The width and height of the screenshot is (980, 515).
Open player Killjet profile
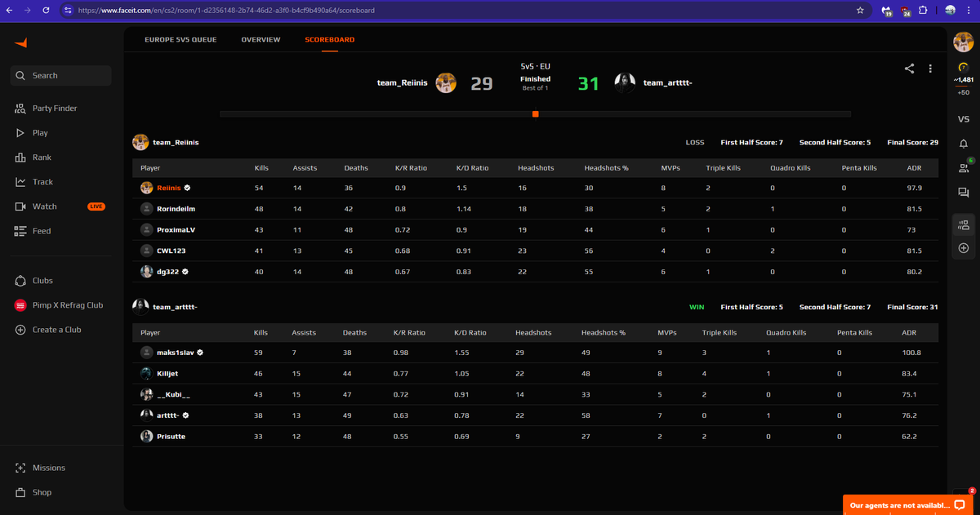click(167, 374)
